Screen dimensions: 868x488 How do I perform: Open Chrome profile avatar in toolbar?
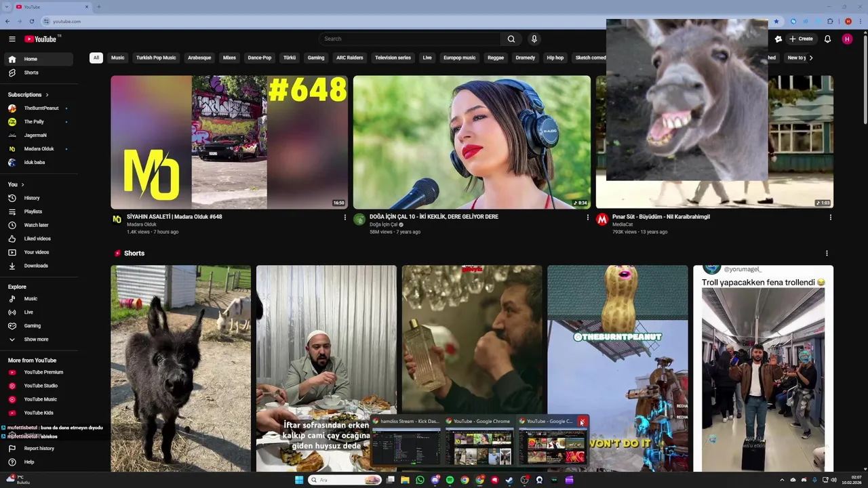(x=848, y=21)
